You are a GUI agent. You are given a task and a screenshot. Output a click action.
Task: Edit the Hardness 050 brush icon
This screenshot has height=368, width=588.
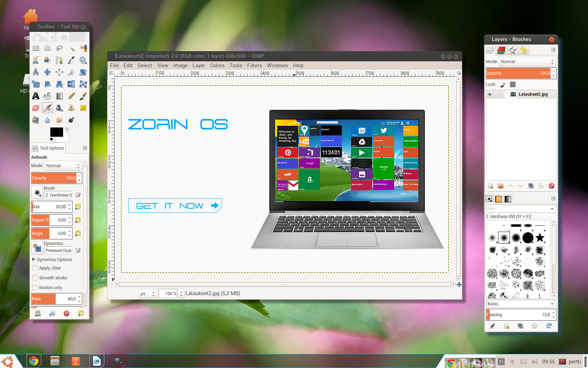click(x=78, y=195)
